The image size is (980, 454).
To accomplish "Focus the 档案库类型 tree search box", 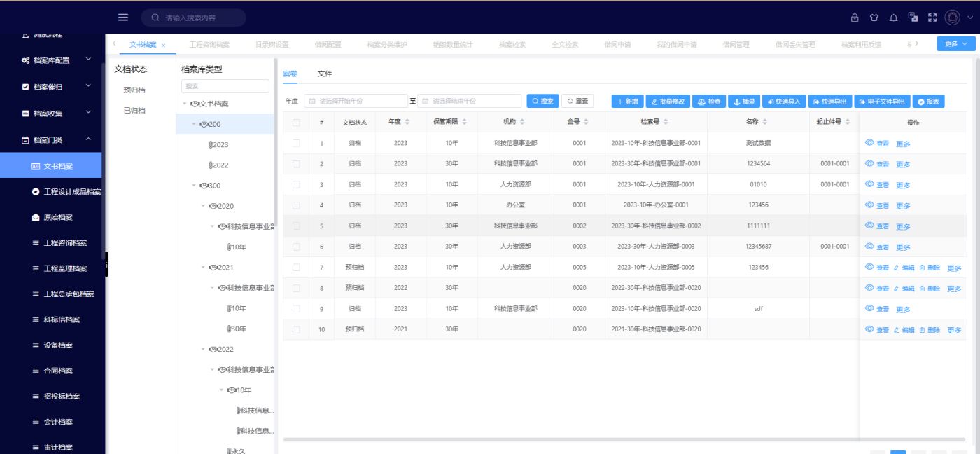I will (225, 86).
